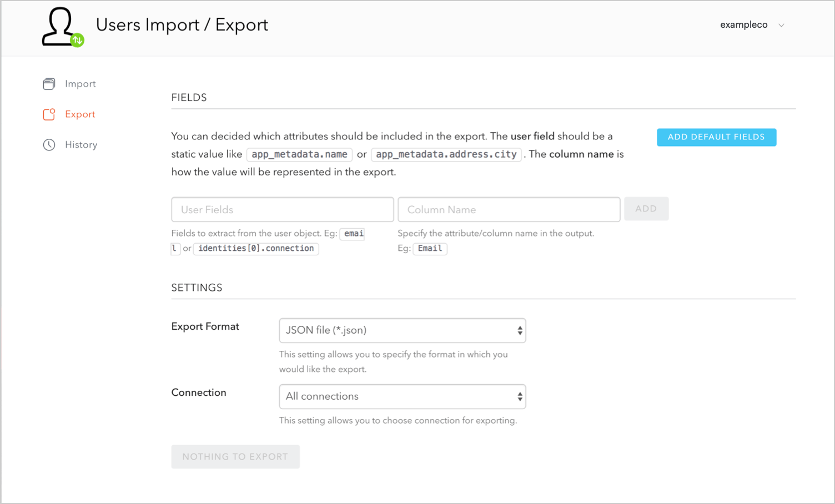
Task: Click the SETTINGS section heading
Action: coord(197,288)
